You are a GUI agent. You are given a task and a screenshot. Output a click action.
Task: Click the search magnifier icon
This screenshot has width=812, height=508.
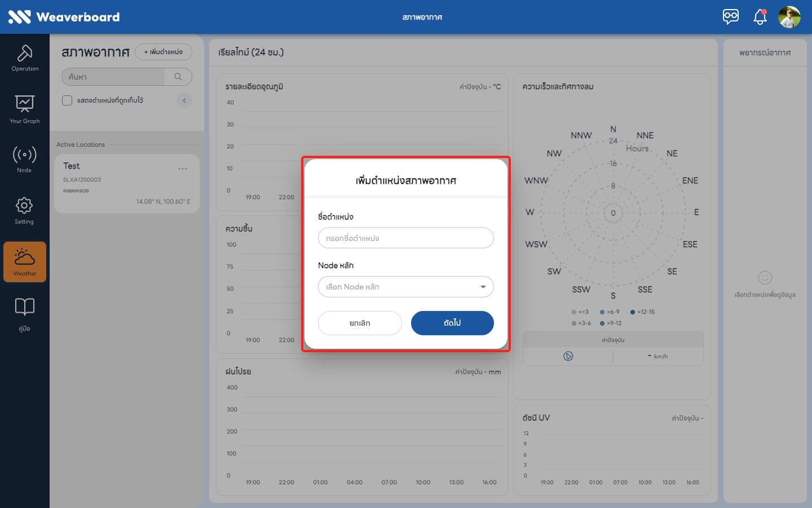pos(178,77)
